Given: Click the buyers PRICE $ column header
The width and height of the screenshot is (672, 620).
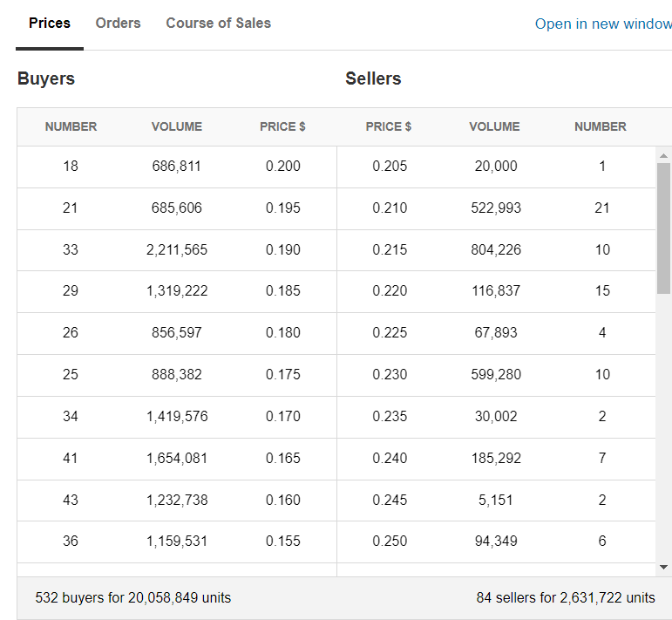Looking at the screenshot, I should point(282,126).
